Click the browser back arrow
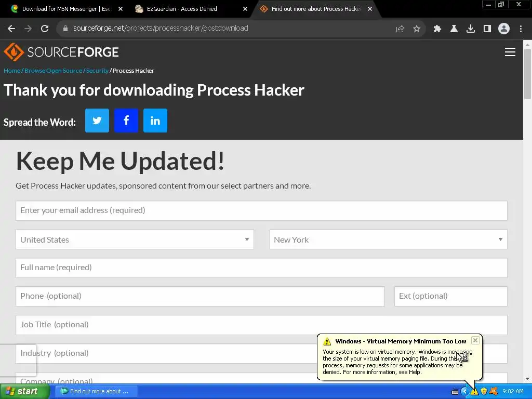This screenshot has height=399, width=532. tap(11, 29)
